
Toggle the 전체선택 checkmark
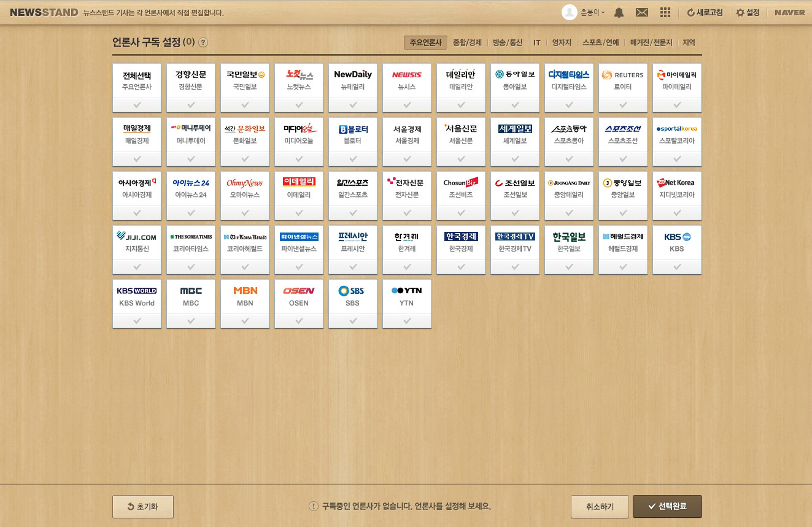click(x=137, y=105)
